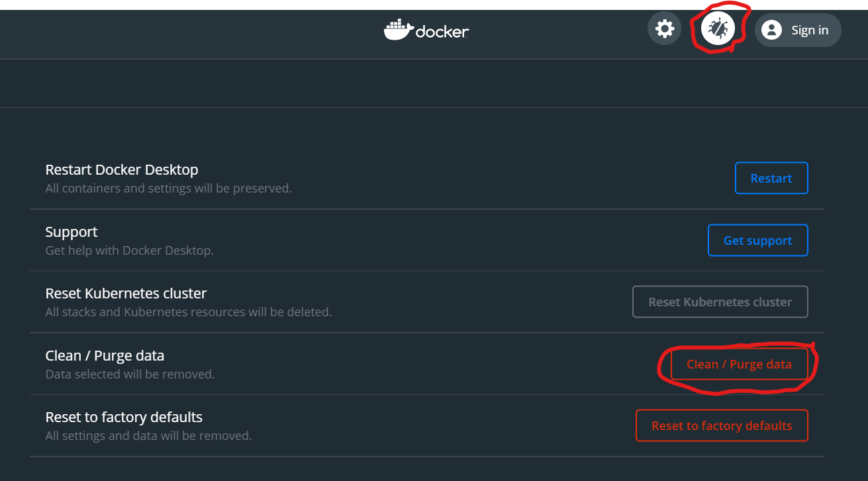This screenshot has width=868, height=481.
Task: Open the Troubleshoot bug icon
Action: click(719, 28)
